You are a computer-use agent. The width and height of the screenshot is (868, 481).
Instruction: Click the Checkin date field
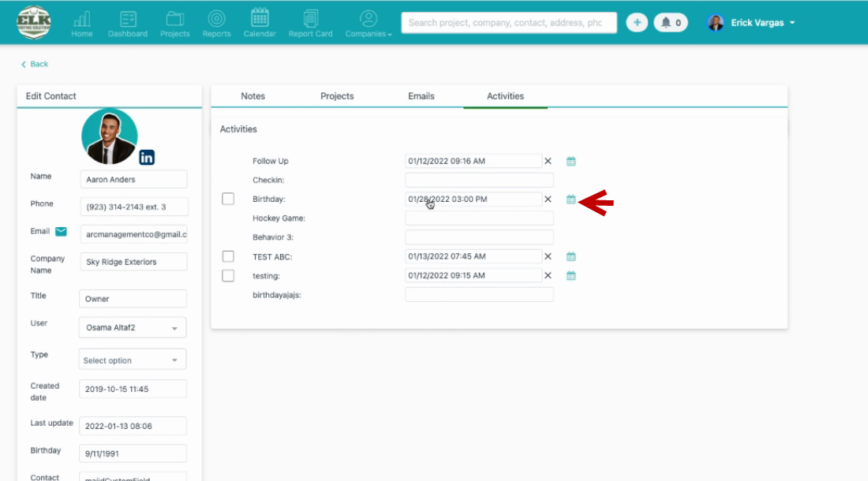480,181
